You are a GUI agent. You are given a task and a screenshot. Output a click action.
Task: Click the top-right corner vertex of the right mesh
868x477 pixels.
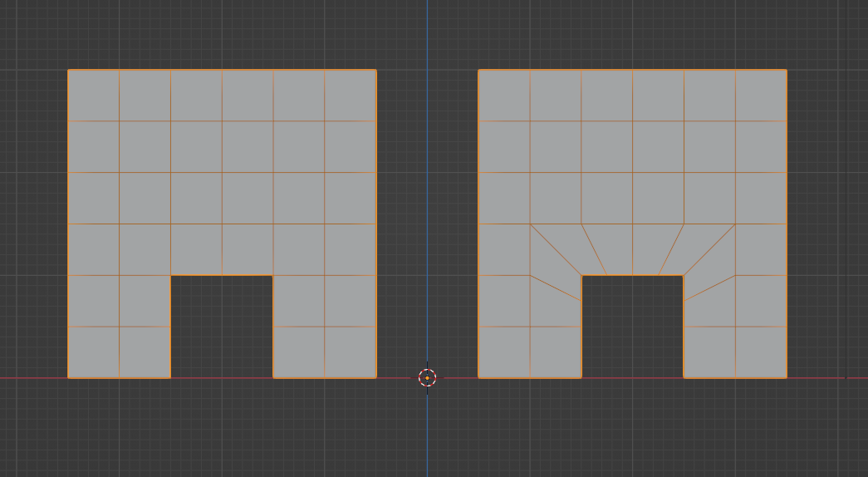787,70
